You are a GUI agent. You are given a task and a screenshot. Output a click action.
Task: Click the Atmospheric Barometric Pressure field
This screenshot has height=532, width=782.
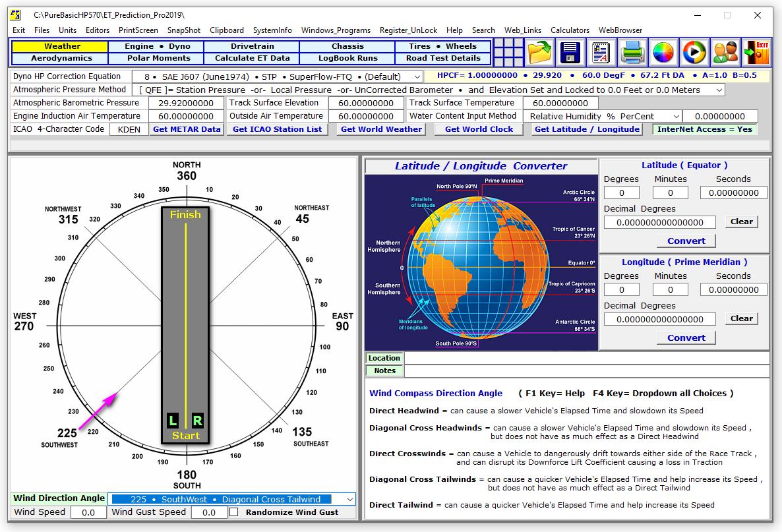186,103
